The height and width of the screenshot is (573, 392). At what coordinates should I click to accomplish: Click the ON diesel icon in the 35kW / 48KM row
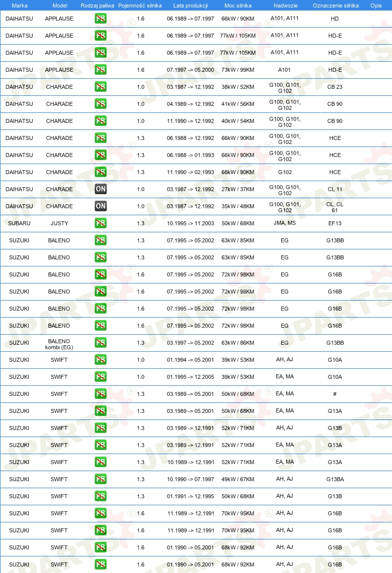pos(101,206)
